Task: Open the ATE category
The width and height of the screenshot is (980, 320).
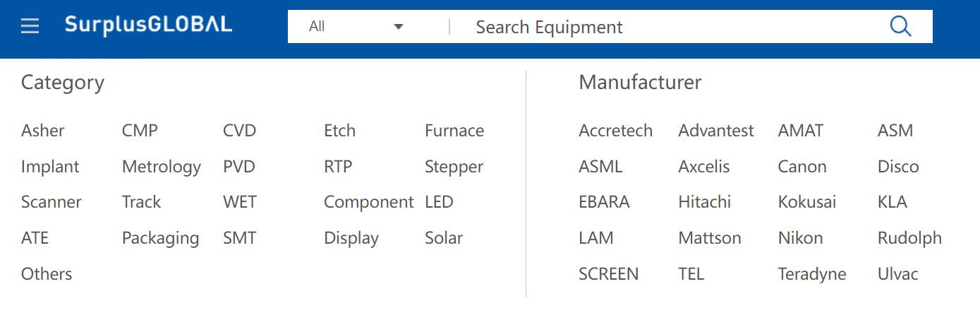Action: point(35,238)
